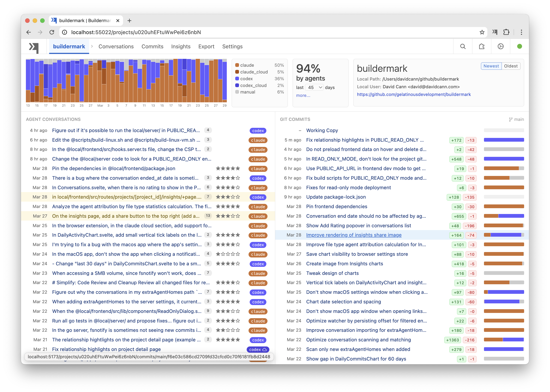Image resolution: width=550 pixels, height=392 pixels.
Task: Open Chrome three-dot menu
Action: (521, 32)
